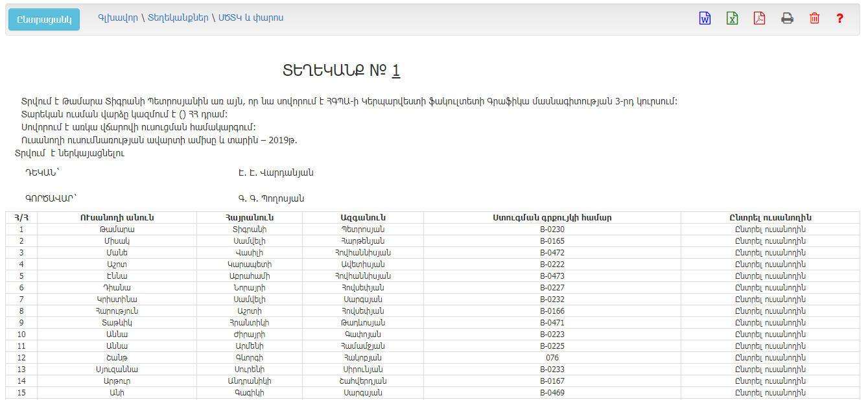
Task: Export the document as PDF
Action: (759, 19)
